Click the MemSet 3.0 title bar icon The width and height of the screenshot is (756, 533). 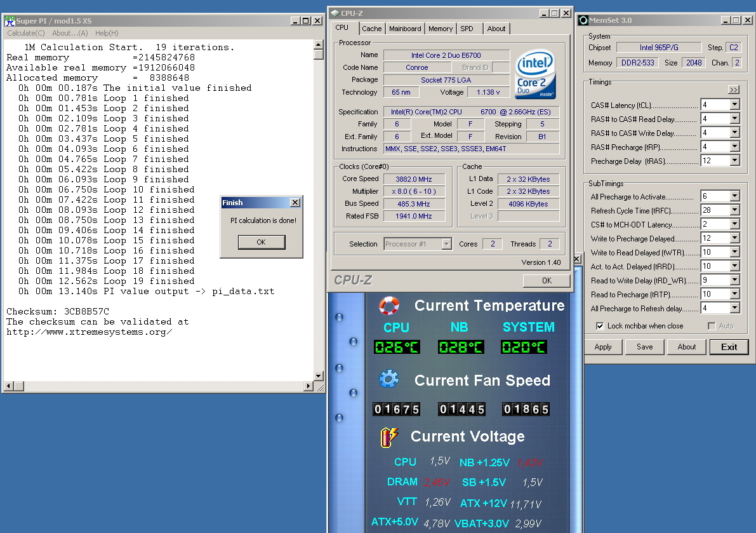tap(583, 20)
